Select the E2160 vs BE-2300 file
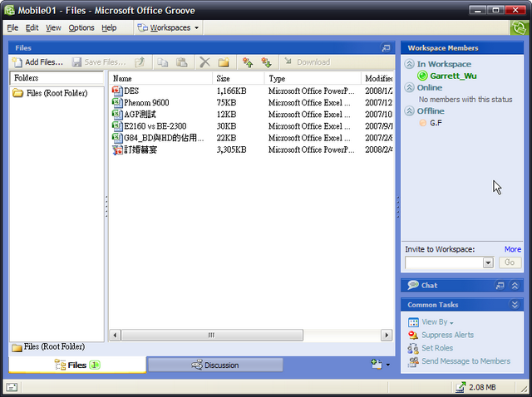532x397 pixels. 155,126
